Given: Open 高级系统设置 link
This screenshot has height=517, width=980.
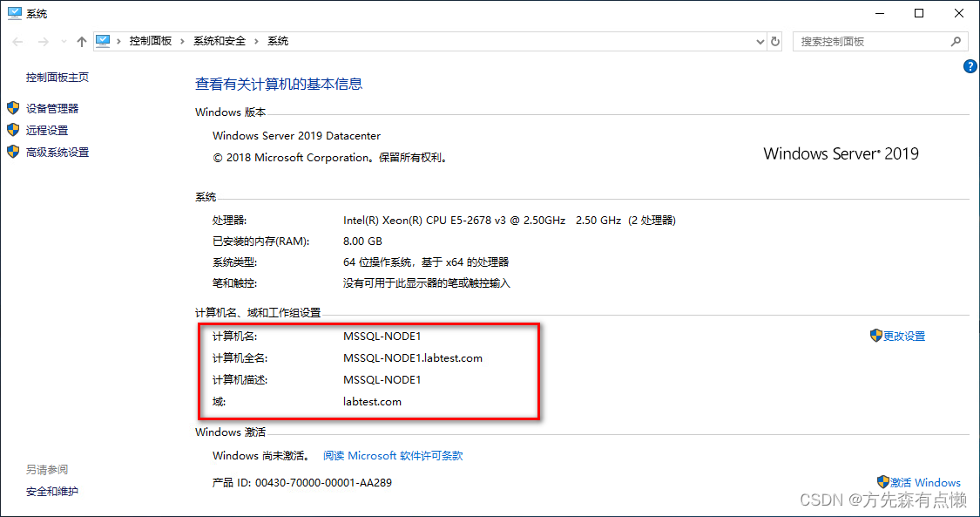Looking at the screenshot, I should point(57,152).
